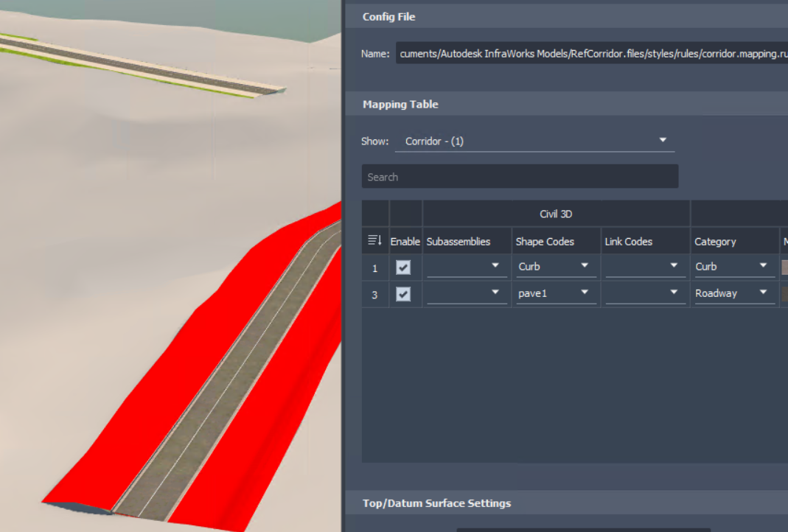Open the Curb Shape Codes dropdown in row 1
This screenshot has height=532, width=788.
pos(556,266)
